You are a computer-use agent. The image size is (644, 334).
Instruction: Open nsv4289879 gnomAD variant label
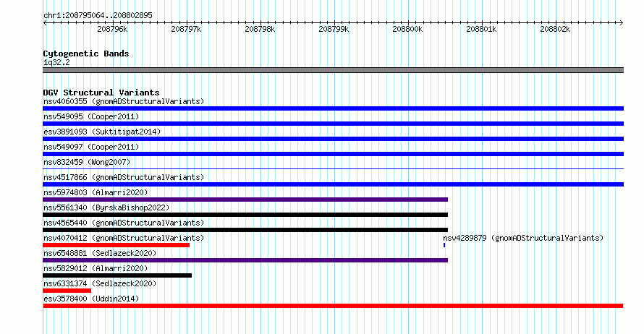(523, 238)
